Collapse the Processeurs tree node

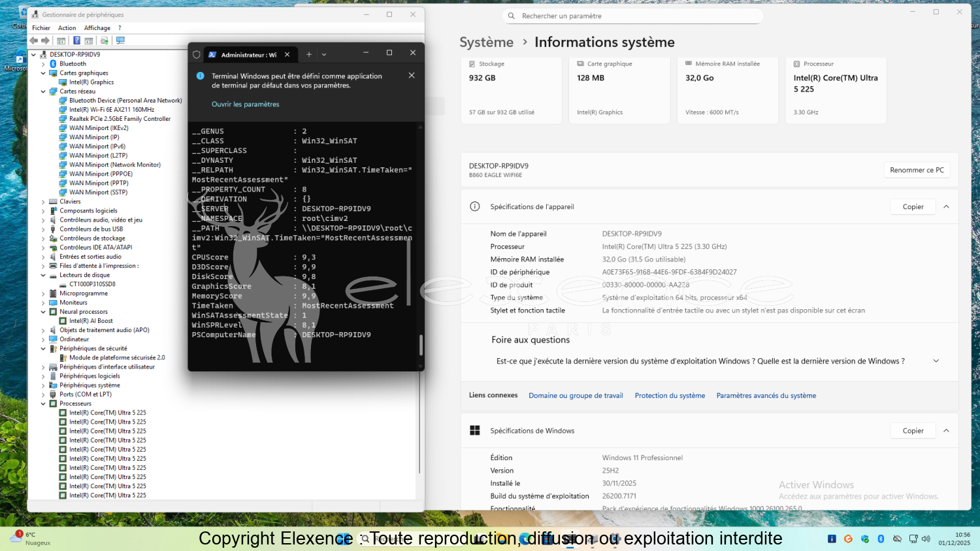click(x=43, y=404)
